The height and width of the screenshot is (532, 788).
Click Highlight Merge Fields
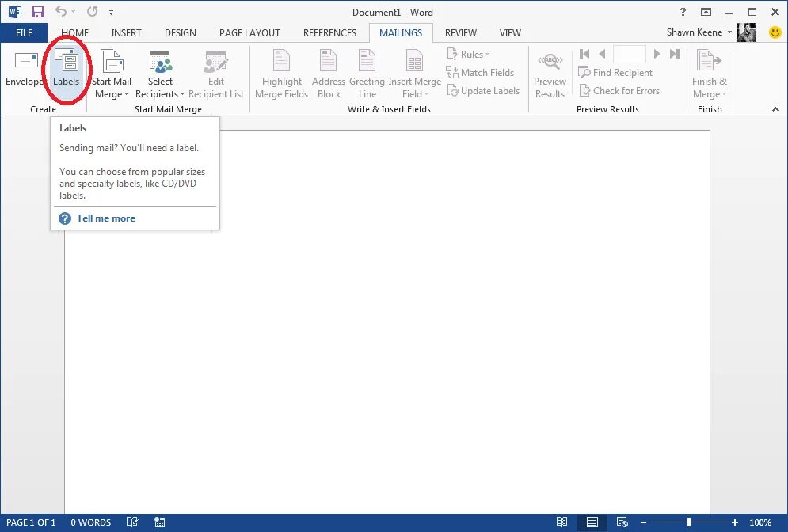pyautogui.click(x=281, y=74)
